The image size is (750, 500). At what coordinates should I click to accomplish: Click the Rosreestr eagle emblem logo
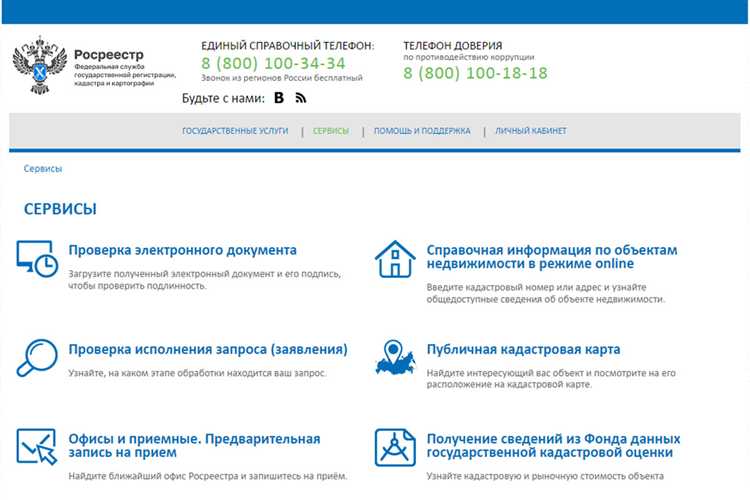pos(40,66)
